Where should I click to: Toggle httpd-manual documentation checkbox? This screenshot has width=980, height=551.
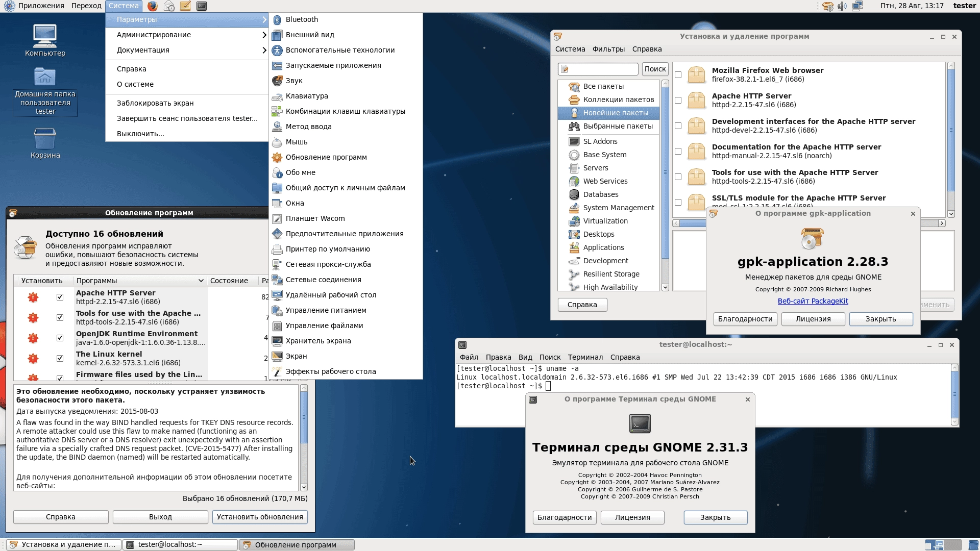[x=678, y=152]
